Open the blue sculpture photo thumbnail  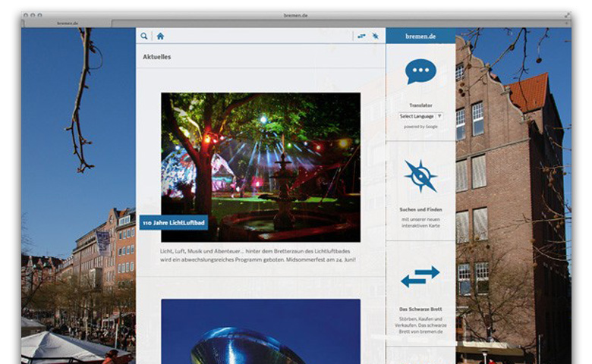click(x=261, y=331)
